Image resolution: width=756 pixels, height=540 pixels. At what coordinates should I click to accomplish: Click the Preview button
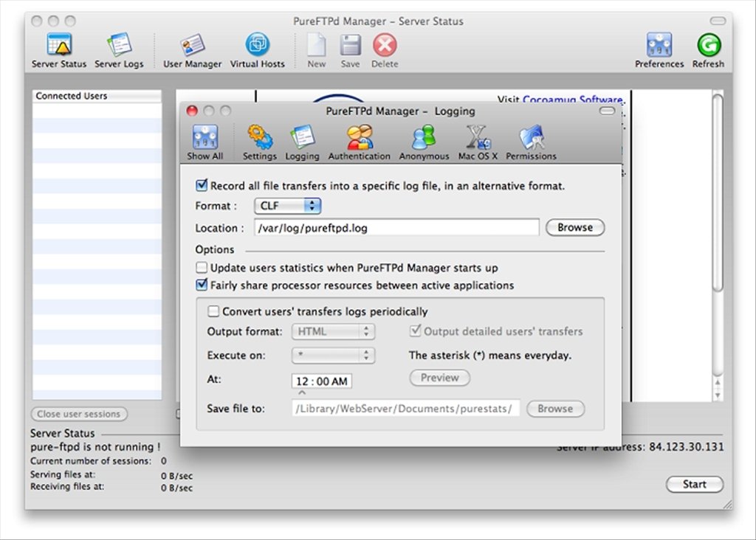tap(440, 378)
